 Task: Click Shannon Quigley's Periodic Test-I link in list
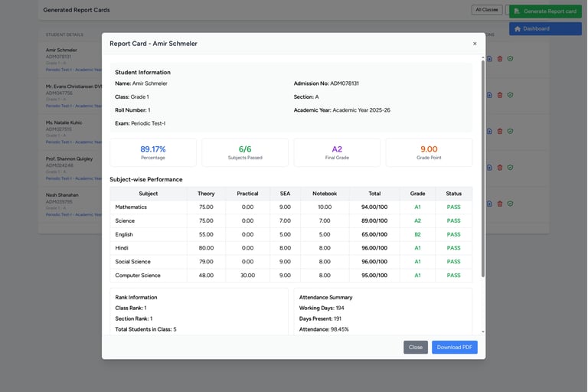[73, 178]
